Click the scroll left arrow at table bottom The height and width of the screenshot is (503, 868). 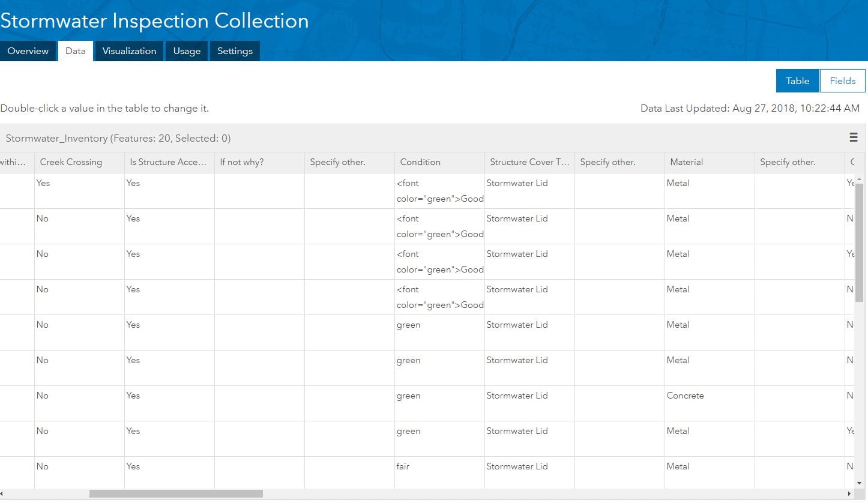tap(3, 493)
